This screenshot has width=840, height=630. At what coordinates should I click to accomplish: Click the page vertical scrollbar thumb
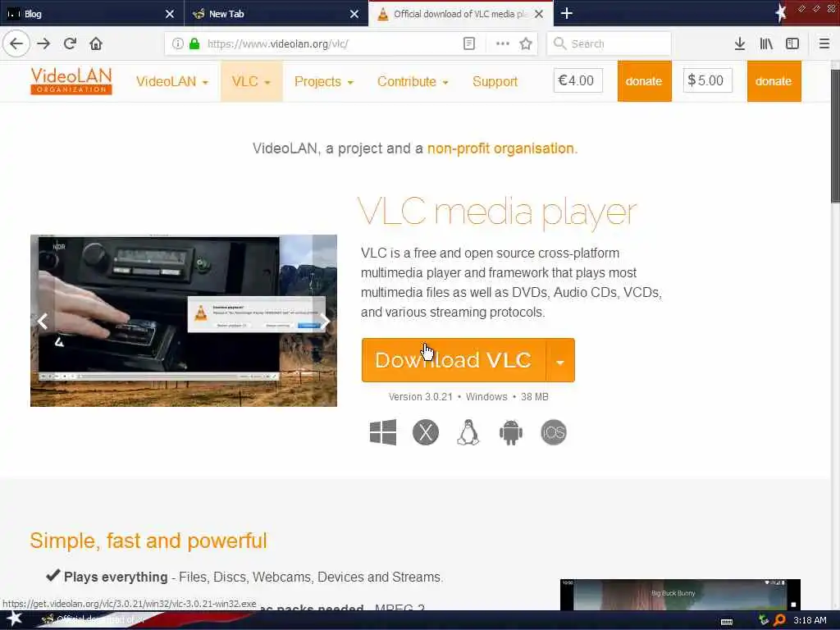[x=834, y=135]
